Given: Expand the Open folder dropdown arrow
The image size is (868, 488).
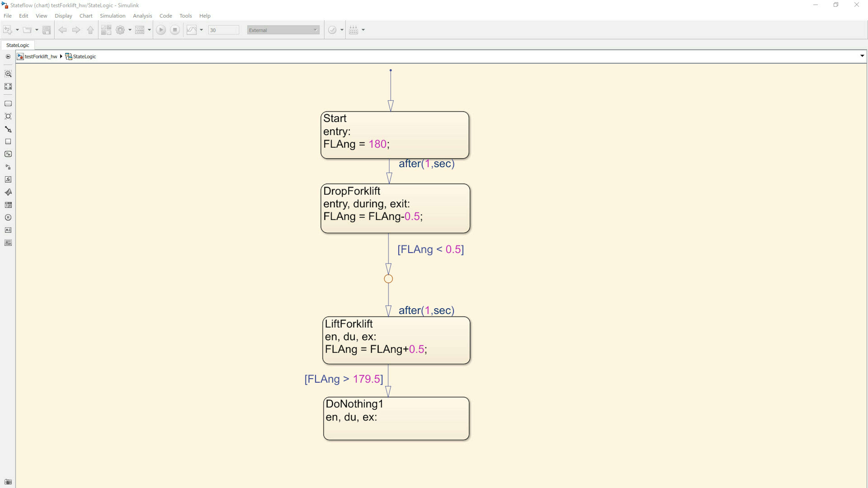Looking at the screenshot, I should 37,30.
